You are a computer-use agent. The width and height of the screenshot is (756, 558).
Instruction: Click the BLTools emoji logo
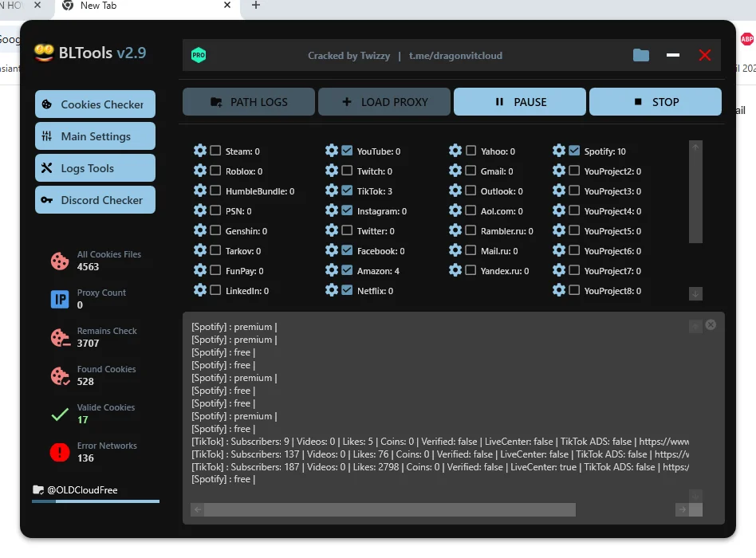point(44,53)
